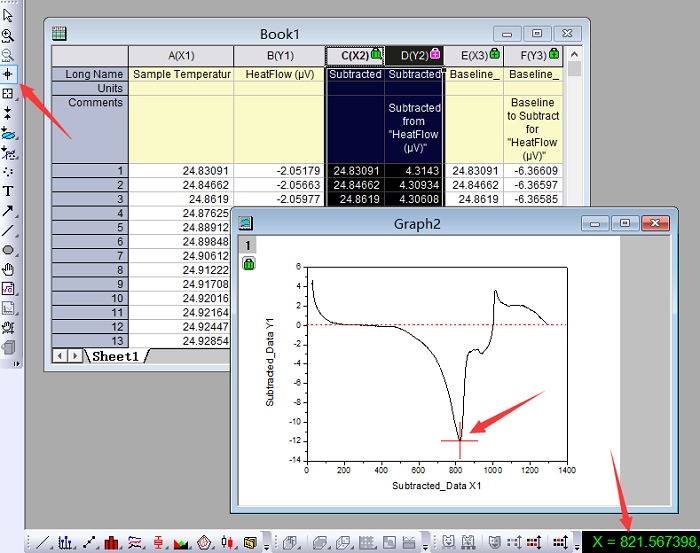Choose the Data Selector tool
Screen dimensions: 700x553
tap(8, 113)
